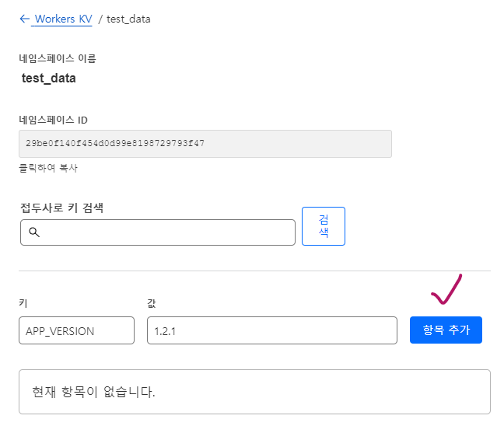The height and width of the screenshot is (426, 504).
Task: Click the magnifying glass search icon
Action: 33,232
